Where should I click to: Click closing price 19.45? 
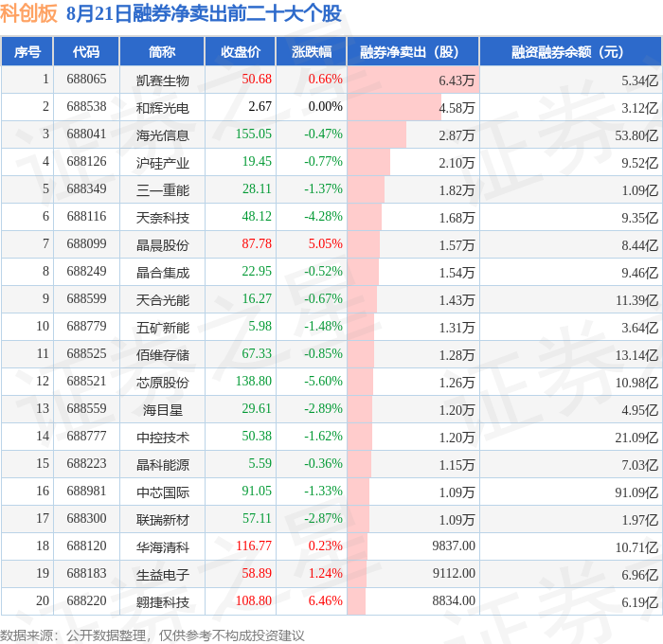click(257, 161)
